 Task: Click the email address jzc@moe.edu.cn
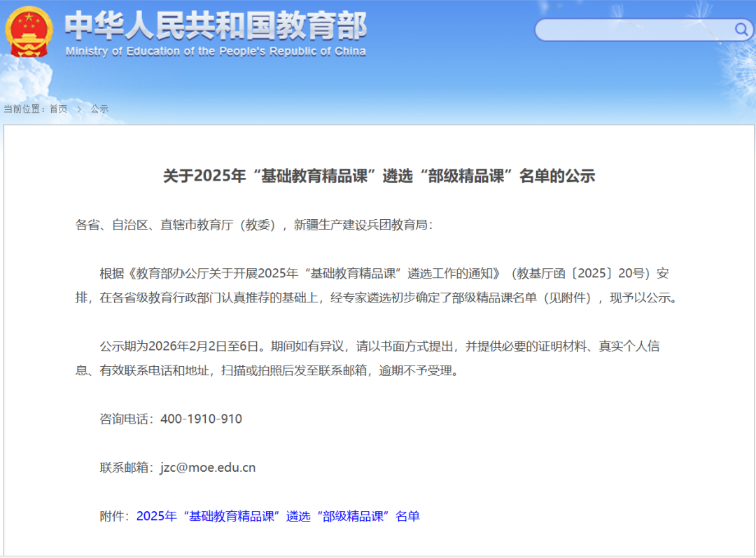coord(207,468)
